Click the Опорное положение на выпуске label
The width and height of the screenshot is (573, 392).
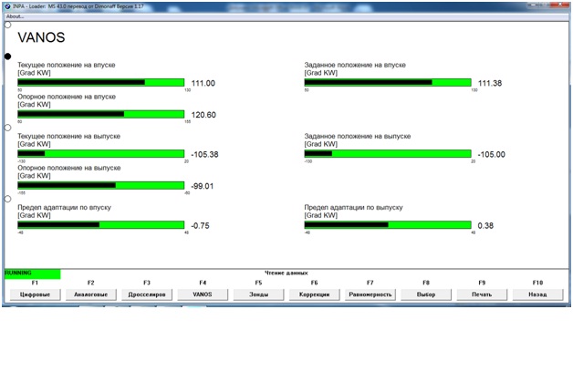tap(69, 168)
